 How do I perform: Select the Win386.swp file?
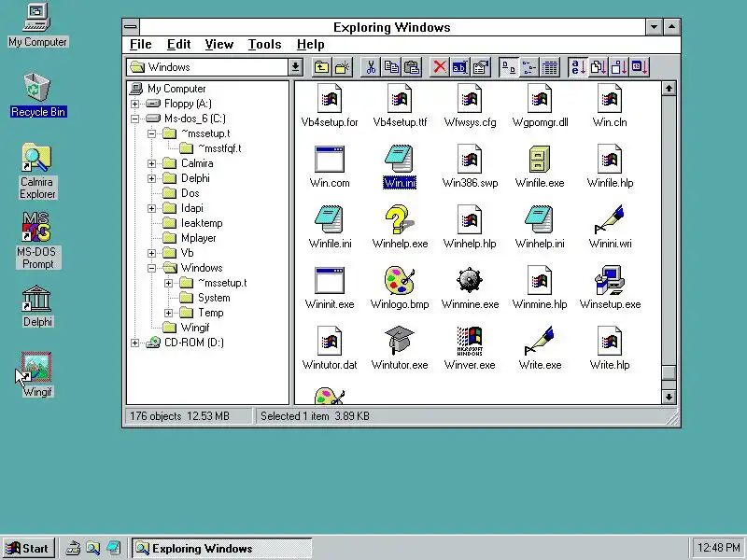click(x=470, y=167)
